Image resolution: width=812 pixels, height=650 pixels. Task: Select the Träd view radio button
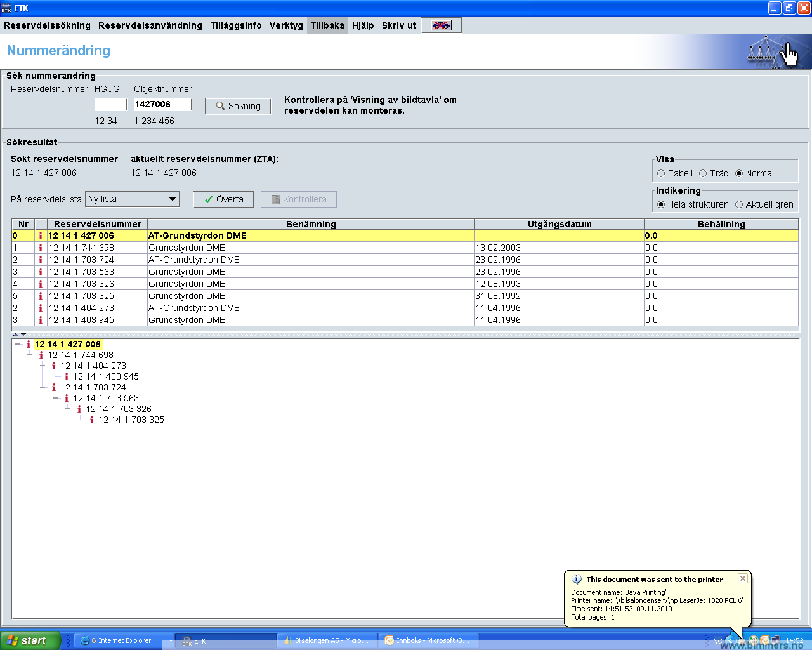click(703, 173)
